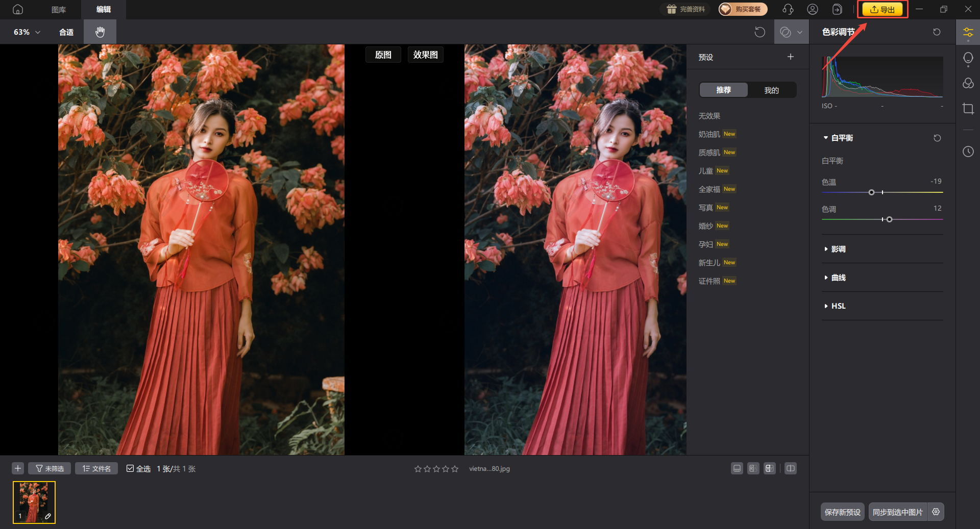This screenshot has width=980, height=529.
Task: Click the plus icon to add preset
Action: coord(790,57)
